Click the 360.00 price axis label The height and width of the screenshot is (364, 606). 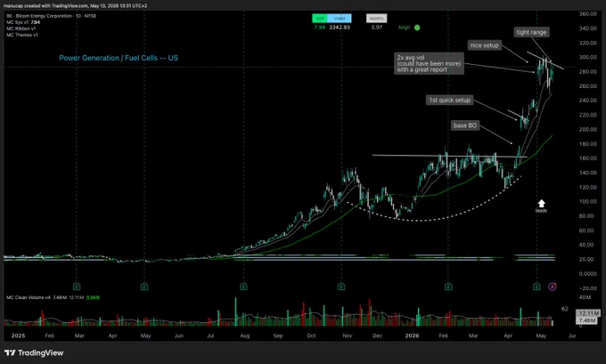pos(588,14)
